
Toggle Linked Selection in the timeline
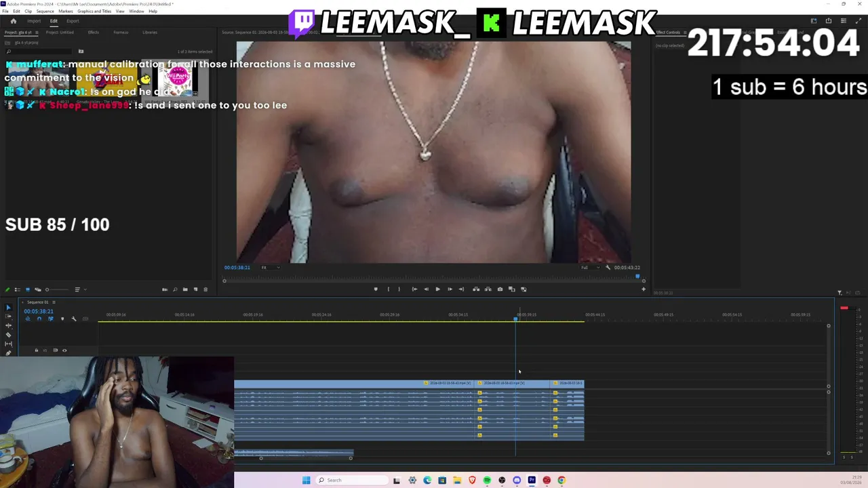click(x=51, y=319)
